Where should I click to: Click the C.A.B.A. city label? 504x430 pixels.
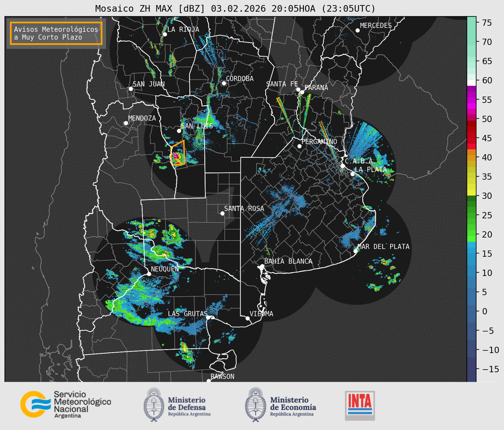(x=359, y=161)
